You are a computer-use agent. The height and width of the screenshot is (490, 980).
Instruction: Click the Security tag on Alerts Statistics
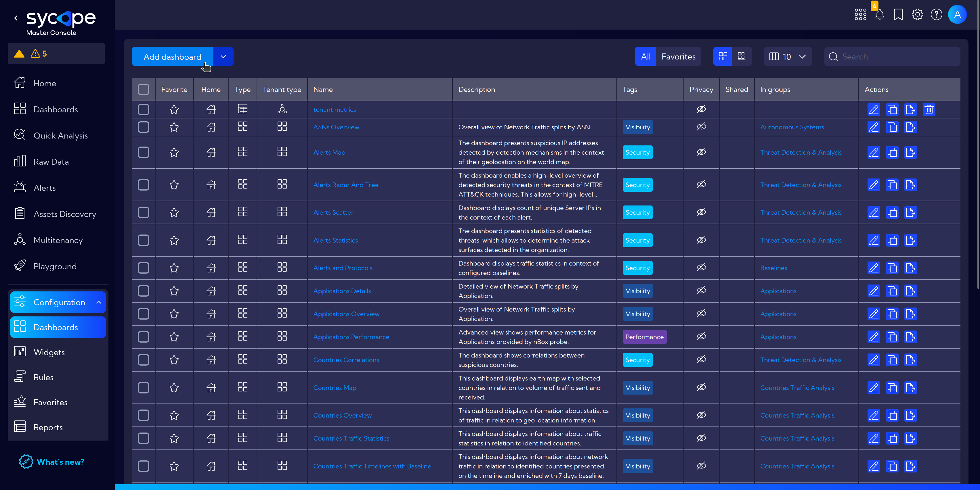coord(637,240)
